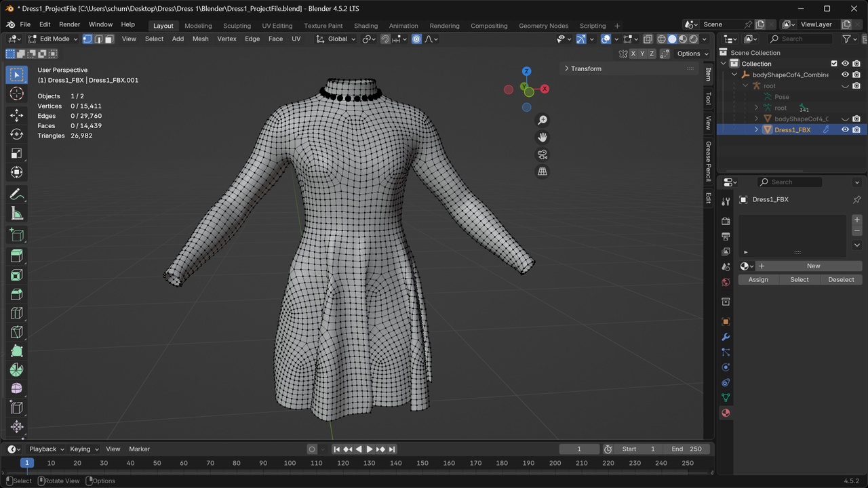Select the Spin tool
This screenshot has width=868, height=488.
click(x=17, y=370)
